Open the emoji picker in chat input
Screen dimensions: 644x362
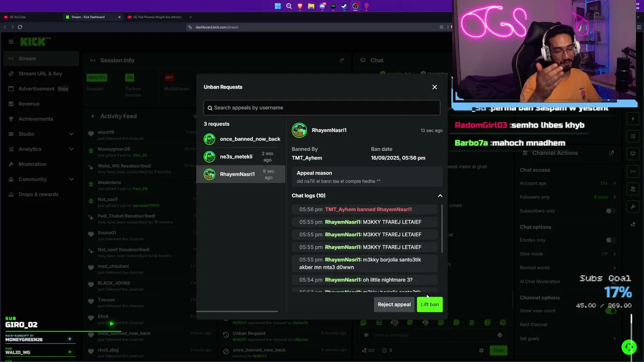pyautogui.click(x=500, y=335)
